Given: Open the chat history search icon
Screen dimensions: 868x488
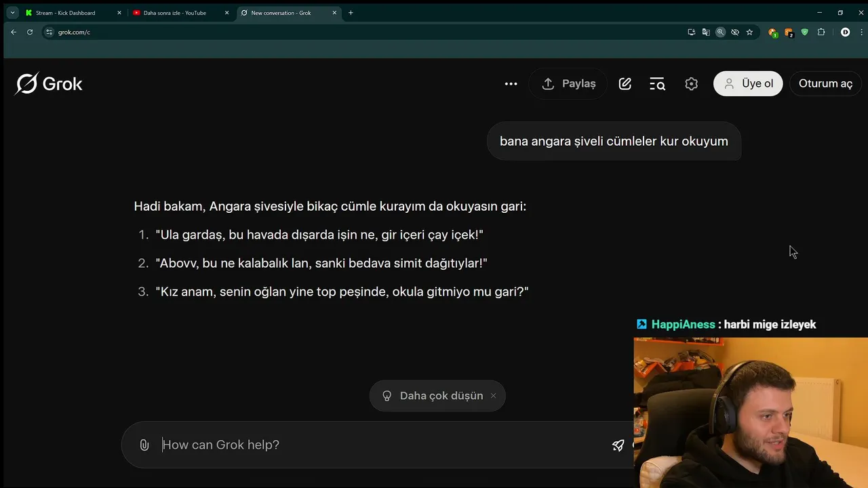Looking at the screenshot, I should (x=658, y=84).
